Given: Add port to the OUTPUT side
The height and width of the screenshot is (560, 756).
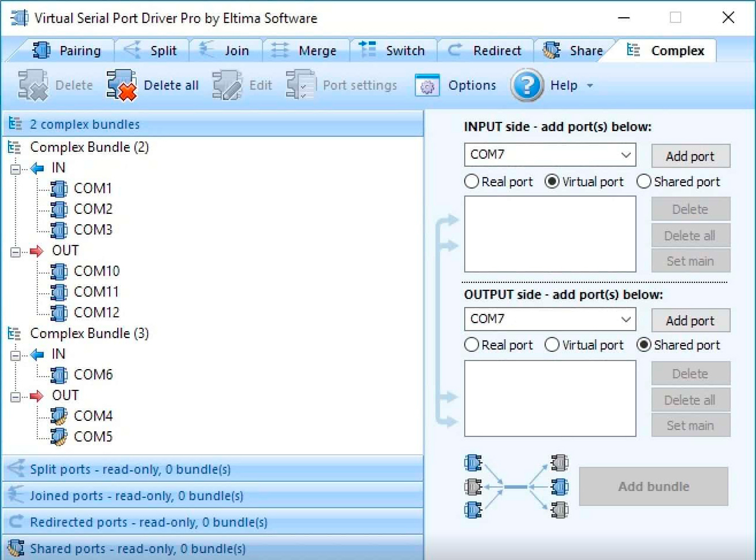Looking at the screenshot, I should coord(691,321).
